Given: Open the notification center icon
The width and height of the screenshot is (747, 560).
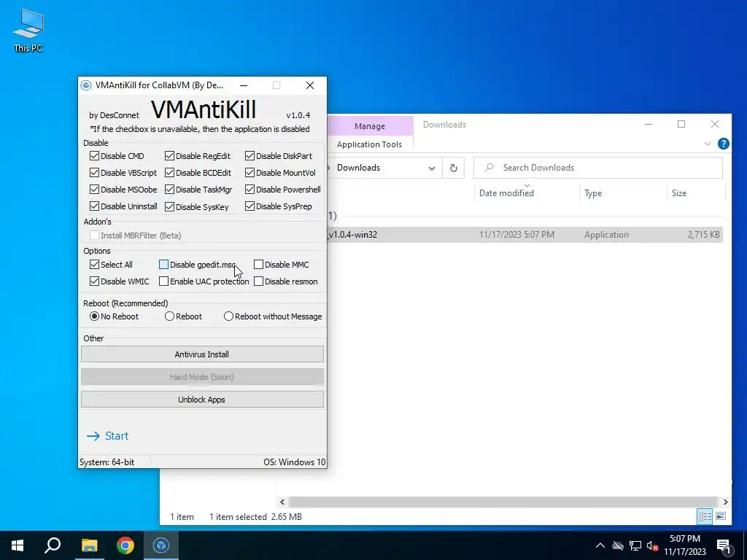Looking at the screenshot, I should pos(724,545).
